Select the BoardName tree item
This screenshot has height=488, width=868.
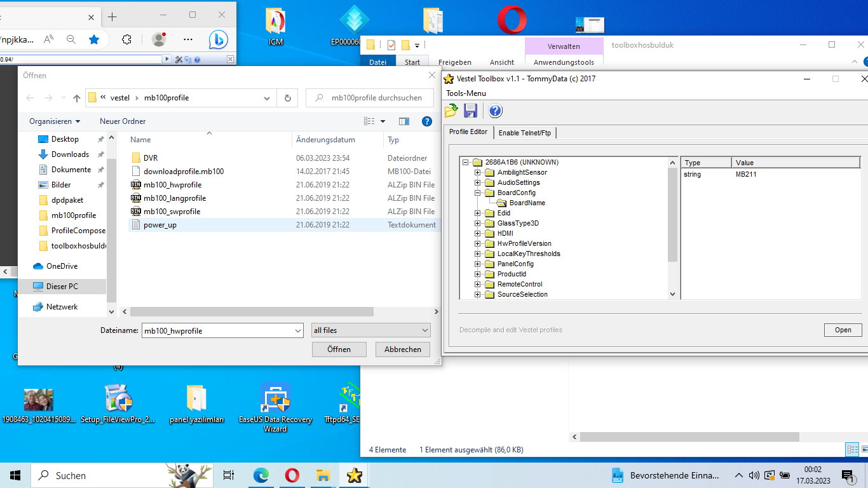tap(527, 203)
